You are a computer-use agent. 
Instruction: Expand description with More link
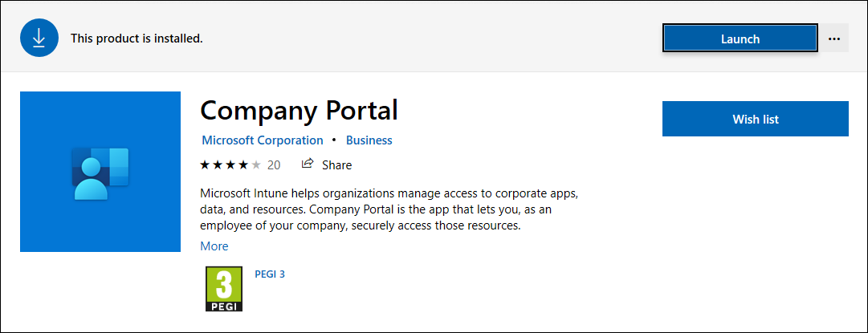pos(214,246)
